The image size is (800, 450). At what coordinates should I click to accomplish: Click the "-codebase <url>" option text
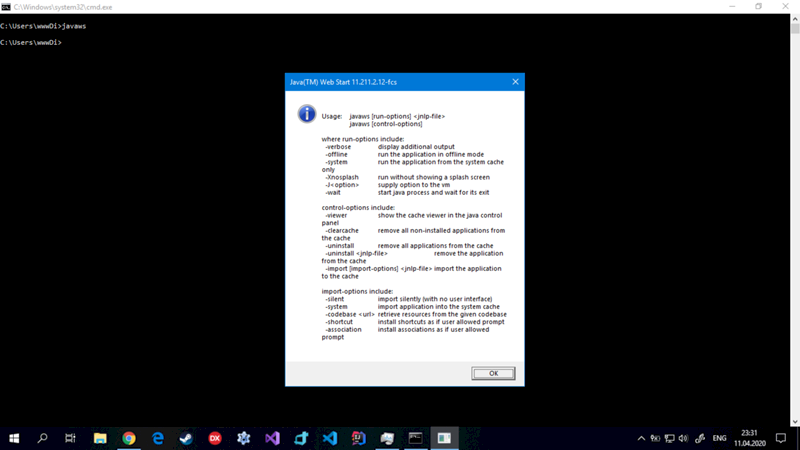tap(350, 314)
